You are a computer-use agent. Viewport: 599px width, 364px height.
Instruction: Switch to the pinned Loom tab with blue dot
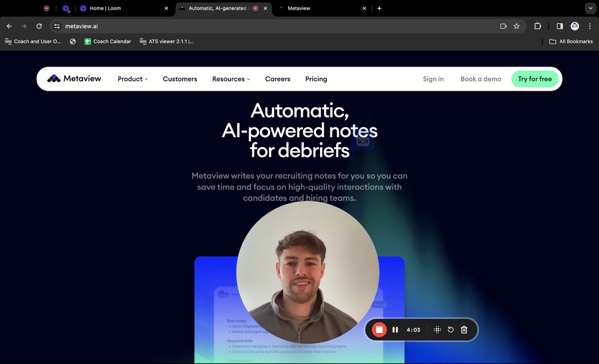[x=66, y=8]
